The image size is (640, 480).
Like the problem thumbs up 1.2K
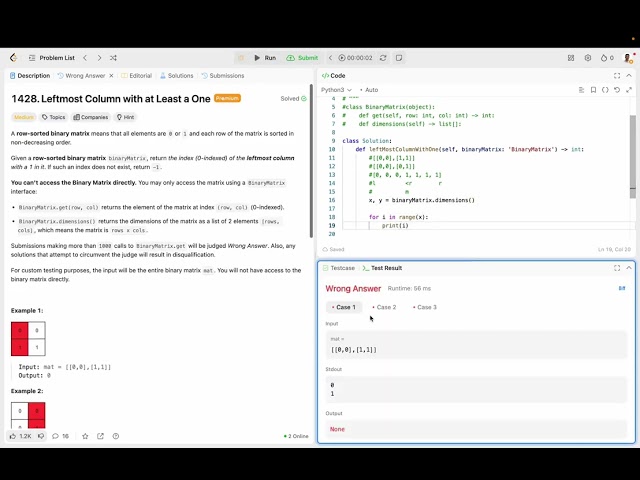[20, 436]
